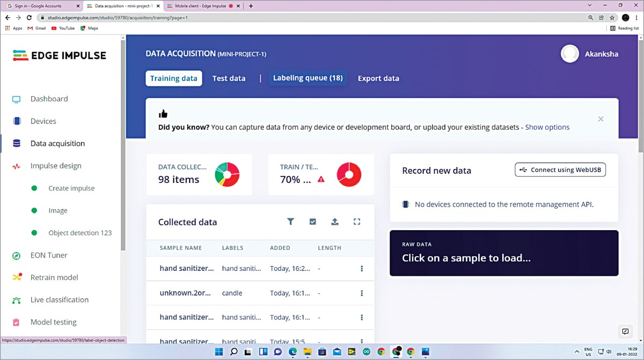Click Connect using WebUSB button
Viewport: 644px width, 360px height.
(560, 170)
